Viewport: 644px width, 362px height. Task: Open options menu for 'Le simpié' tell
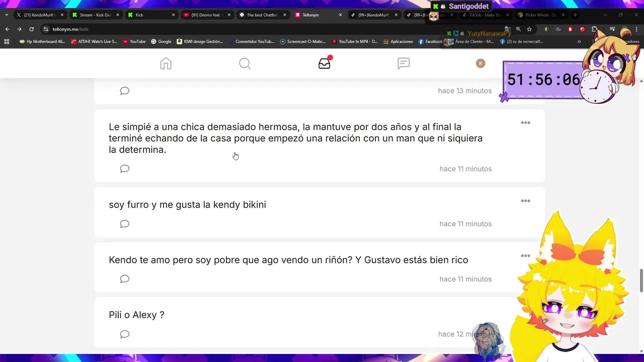point(525,123)
